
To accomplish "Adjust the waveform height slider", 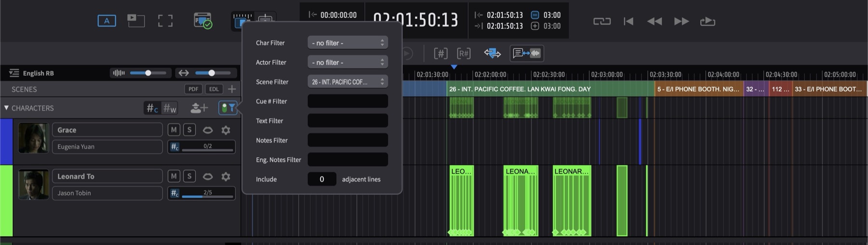I will click(148, 73).
